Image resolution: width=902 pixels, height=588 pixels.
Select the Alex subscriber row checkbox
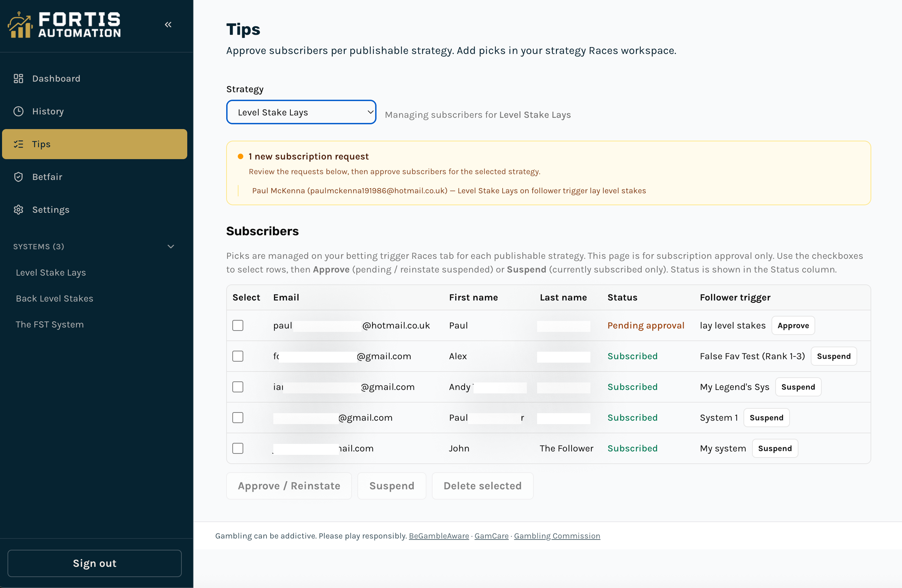coord(237,356)
